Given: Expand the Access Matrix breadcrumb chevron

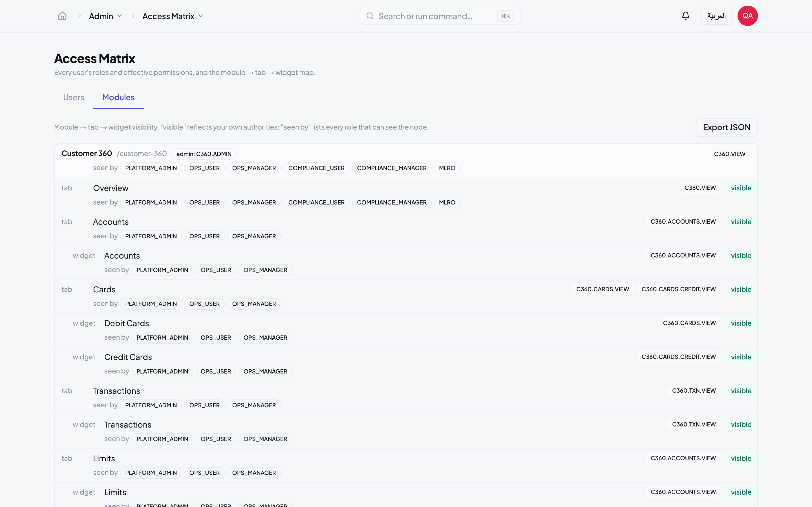Looking at the screenshot, I should click(201, 16).
